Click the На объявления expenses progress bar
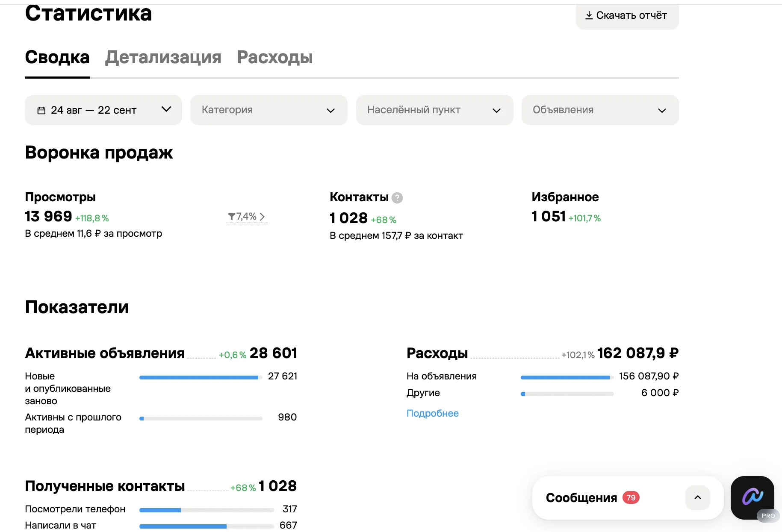Viewport: 782px width, 532px height. click(567, 377)
